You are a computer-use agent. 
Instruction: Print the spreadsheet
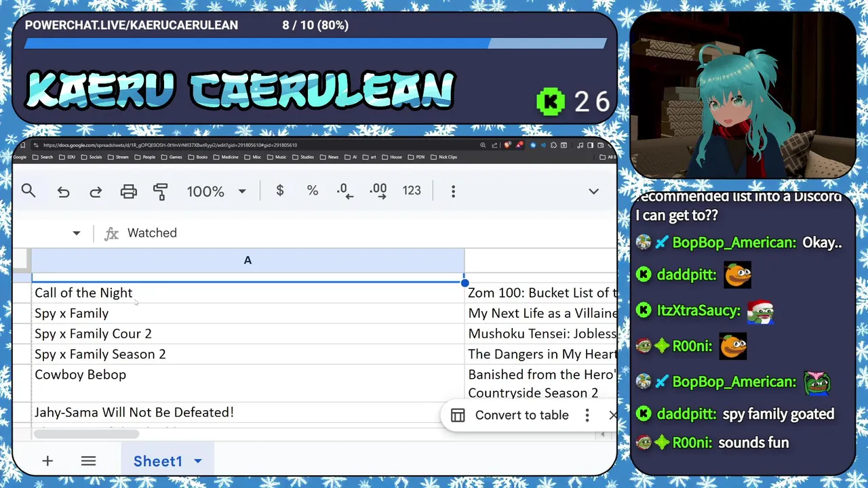(x=128, y=192)
